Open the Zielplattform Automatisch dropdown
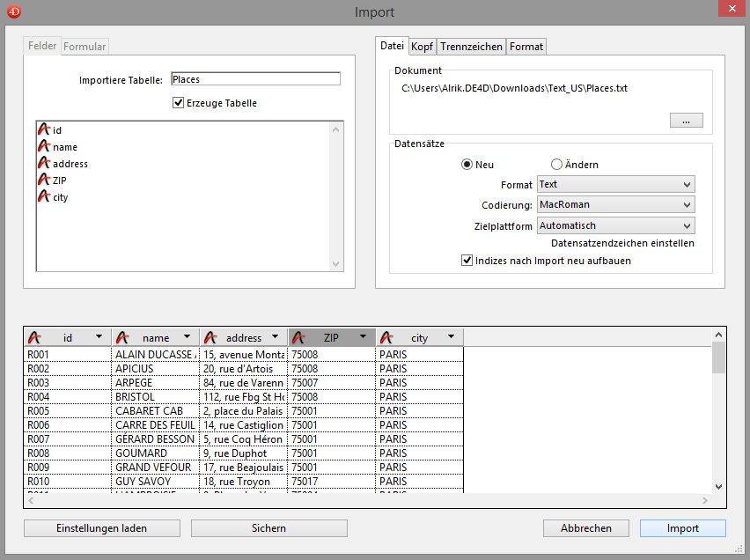Image resolution: width=750 pixels, height=560 pixels. pyautogui.click(x=615, y=225)
